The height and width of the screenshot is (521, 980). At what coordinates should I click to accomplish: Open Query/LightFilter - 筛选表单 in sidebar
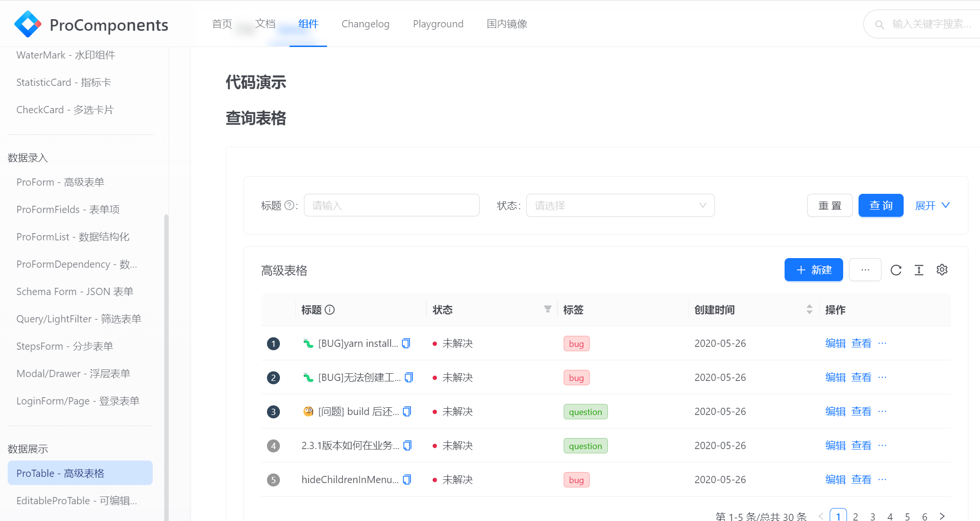click(x=79, y=319)
